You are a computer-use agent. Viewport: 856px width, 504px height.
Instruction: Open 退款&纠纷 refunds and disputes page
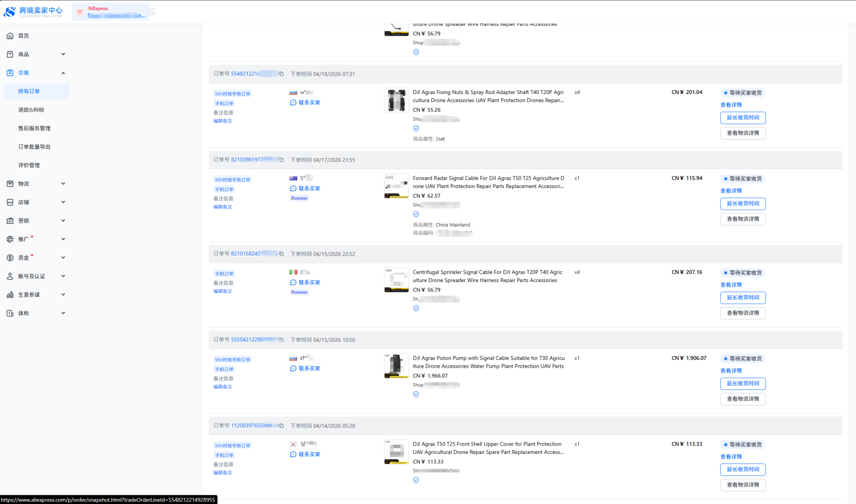(31, 110)
